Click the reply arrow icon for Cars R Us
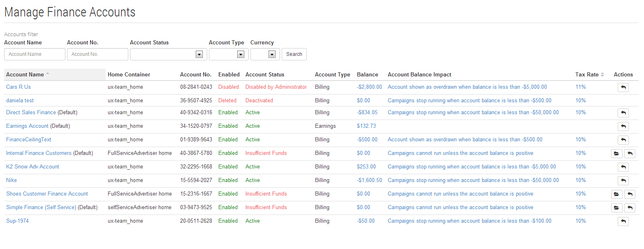Screen dimensions: 644x249 (623, 87)
